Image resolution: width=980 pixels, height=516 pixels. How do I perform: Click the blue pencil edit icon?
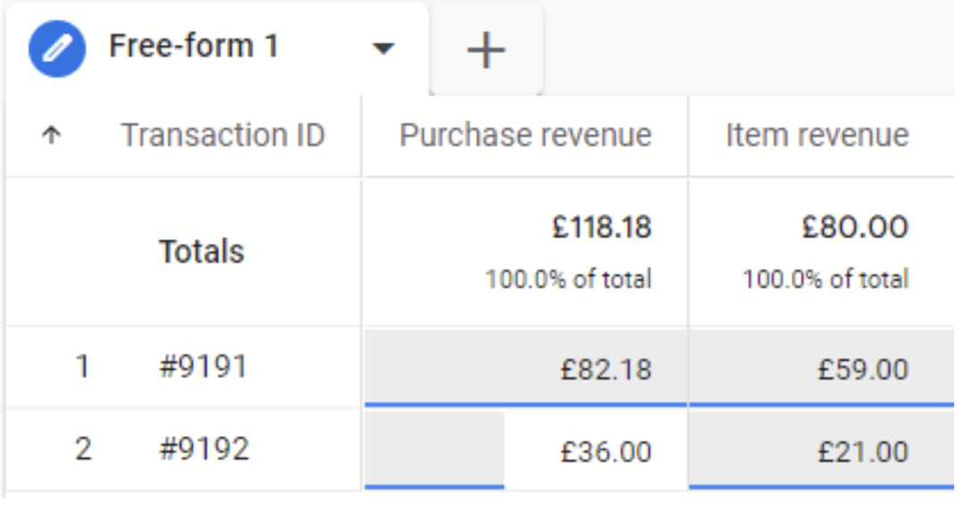[x=57, y=48]
